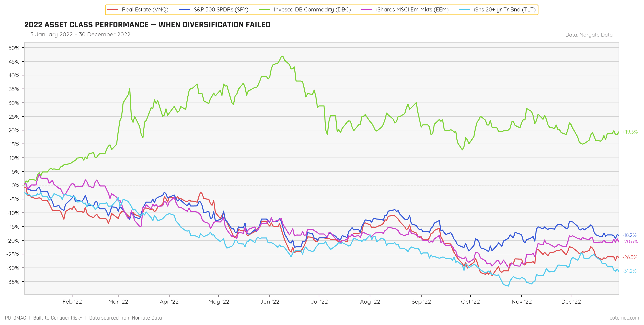This screenshot has width=644, height=325.
Task: Toggle the S&P 500 SPDRs (SPY) legend item
Action: [x=221, y=10]
